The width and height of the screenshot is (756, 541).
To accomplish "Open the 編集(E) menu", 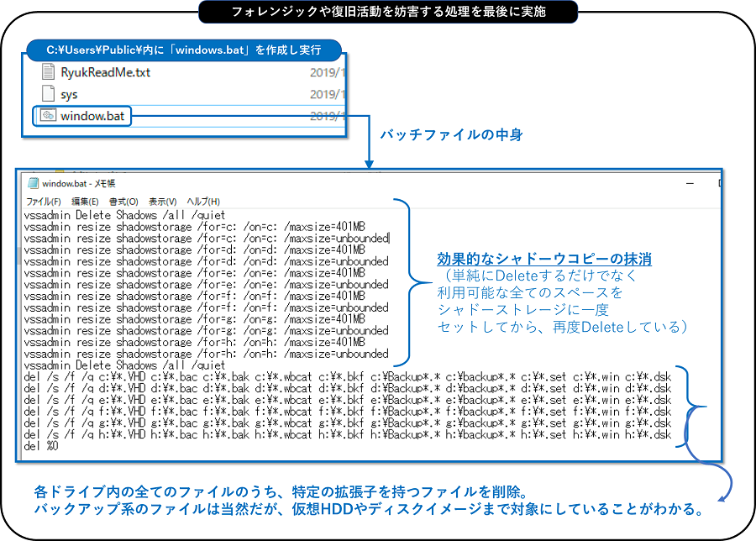I will point(85,202).
